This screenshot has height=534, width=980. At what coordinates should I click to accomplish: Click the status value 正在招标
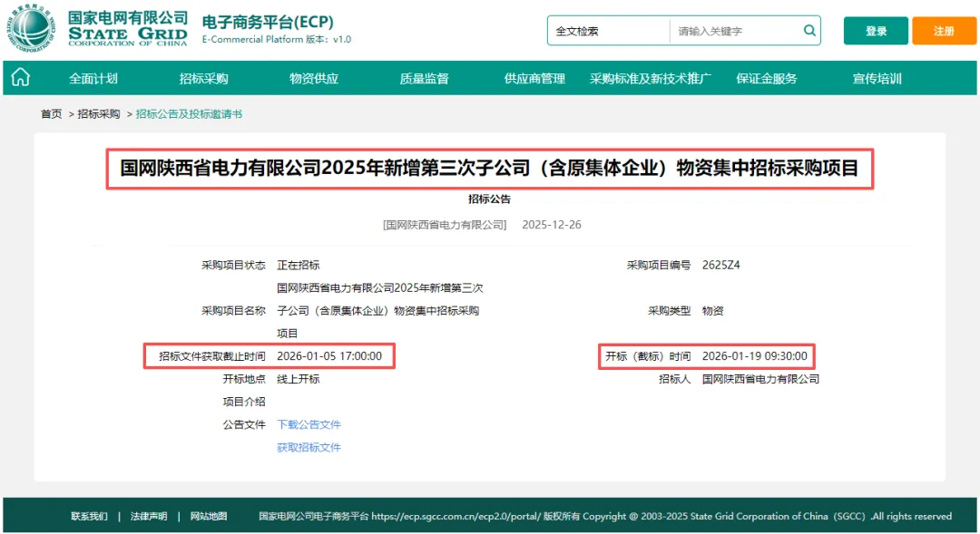[x=299, y=265]
